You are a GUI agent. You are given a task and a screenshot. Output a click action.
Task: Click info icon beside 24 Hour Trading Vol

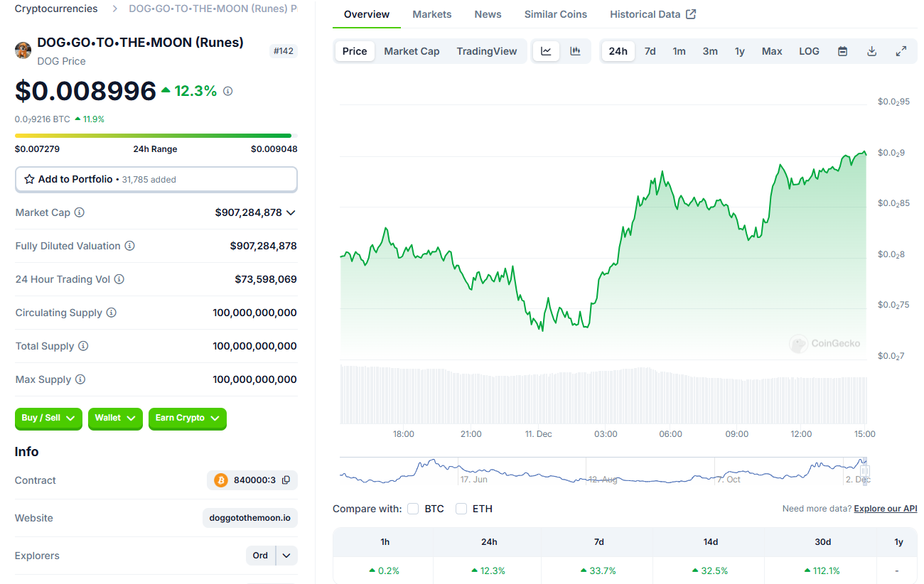119,279
